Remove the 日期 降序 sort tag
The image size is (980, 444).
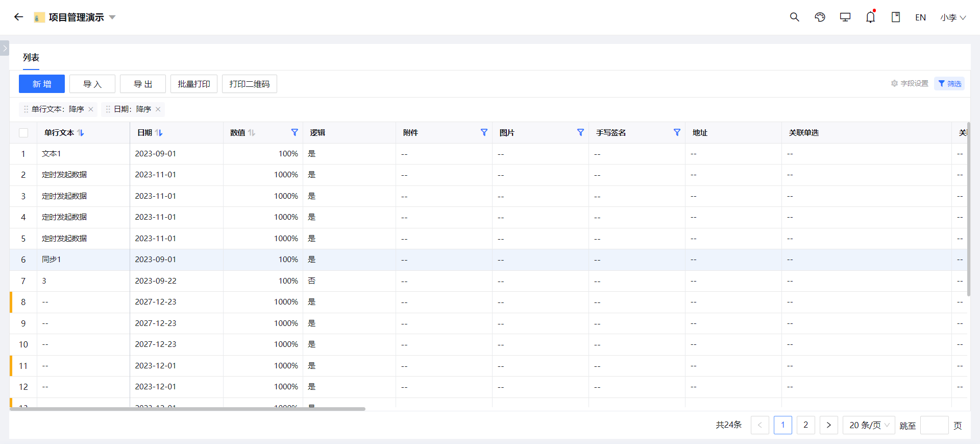click(x=158, y=109)
